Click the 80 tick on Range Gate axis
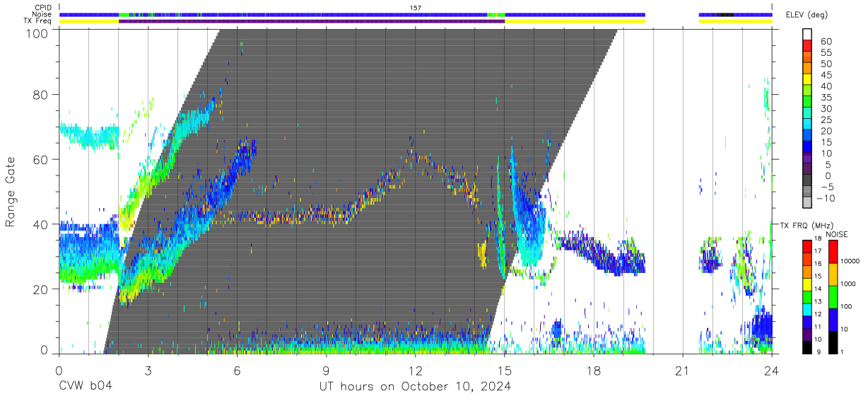The width and height of the screenshot is (868, 401). pyautogui.click(x=41, y=95)
